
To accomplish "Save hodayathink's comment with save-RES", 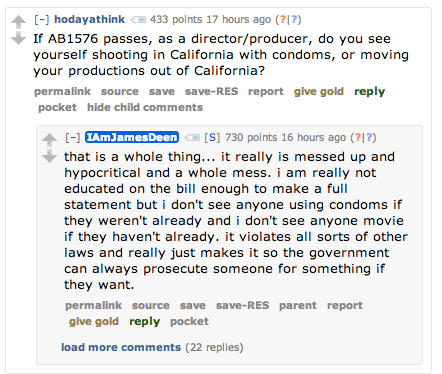I will click(212, 91).
